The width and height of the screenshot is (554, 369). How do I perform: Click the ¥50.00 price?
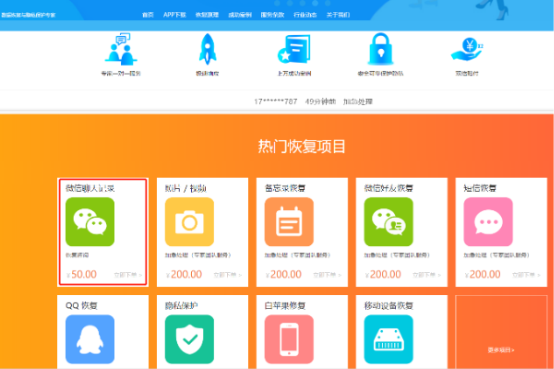81,274
